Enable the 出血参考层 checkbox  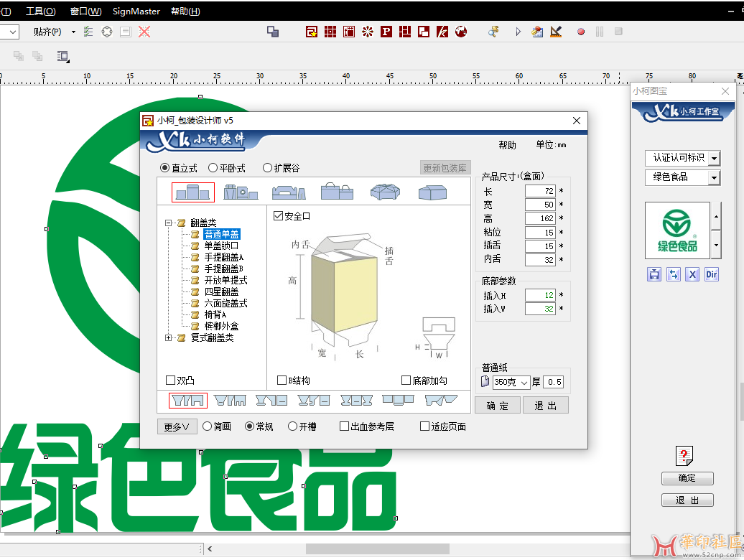(x=344, y=426)
